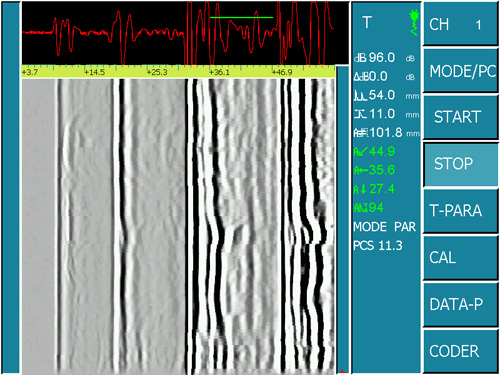Open the MODE/PC menu button
This screenshot has height=375, width=500.
(461, 71)
